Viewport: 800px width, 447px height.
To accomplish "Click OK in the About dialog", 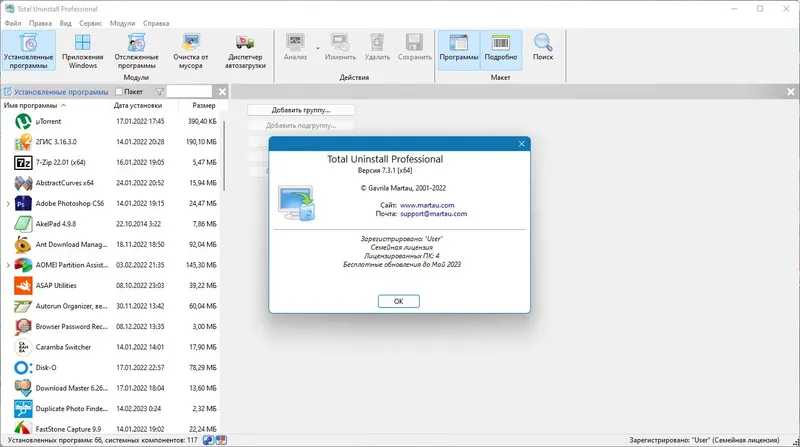I will (398, 301).
